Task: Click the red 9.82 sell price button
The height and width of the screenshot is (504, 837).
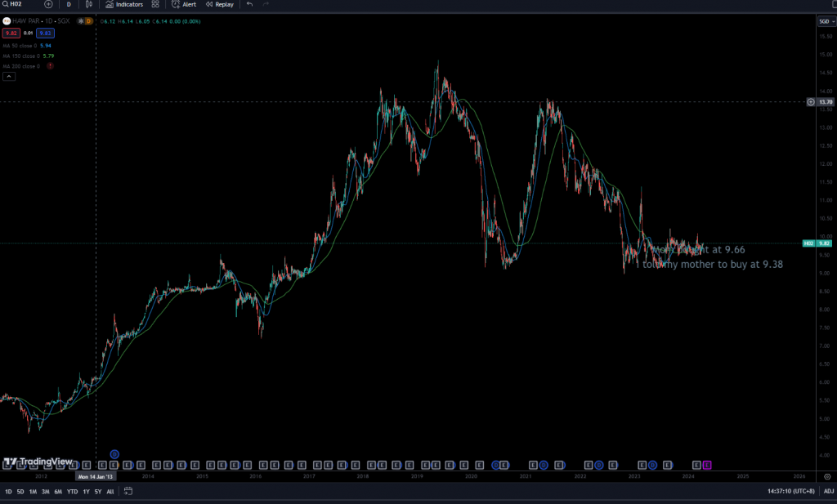Action: (x=11, y=33)
